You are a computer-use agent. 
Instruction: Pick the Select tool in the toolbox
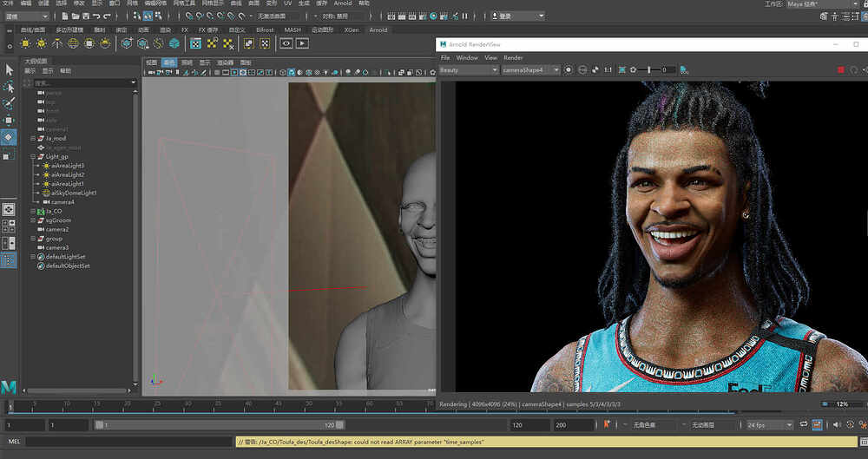tap(9, 69)
